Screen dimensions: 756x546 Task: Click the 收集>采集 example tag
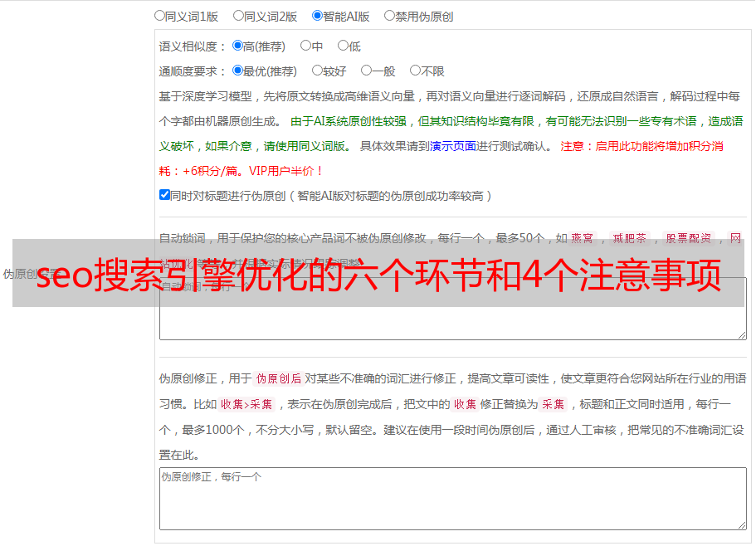(x=246, y=404)
